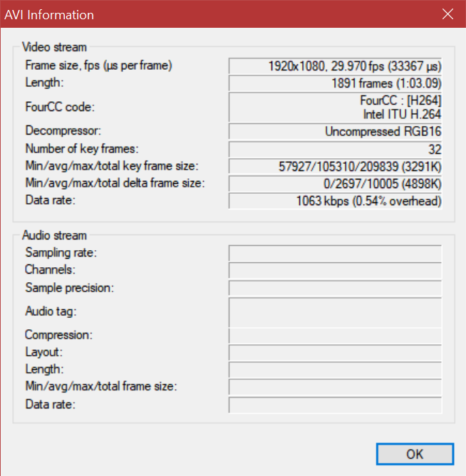
Task: Click the key frames count 32
Action: pyautogui.click(x=335, y=150)
